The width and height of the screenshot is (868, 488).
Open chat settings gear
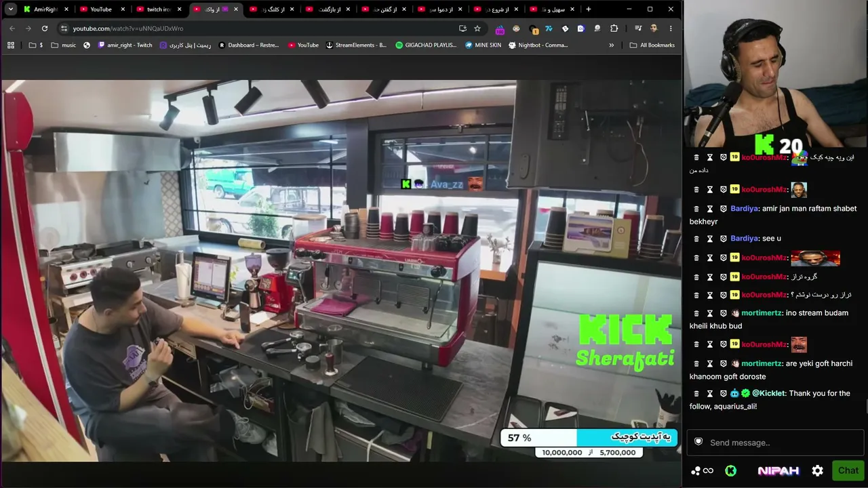[818, 470]
